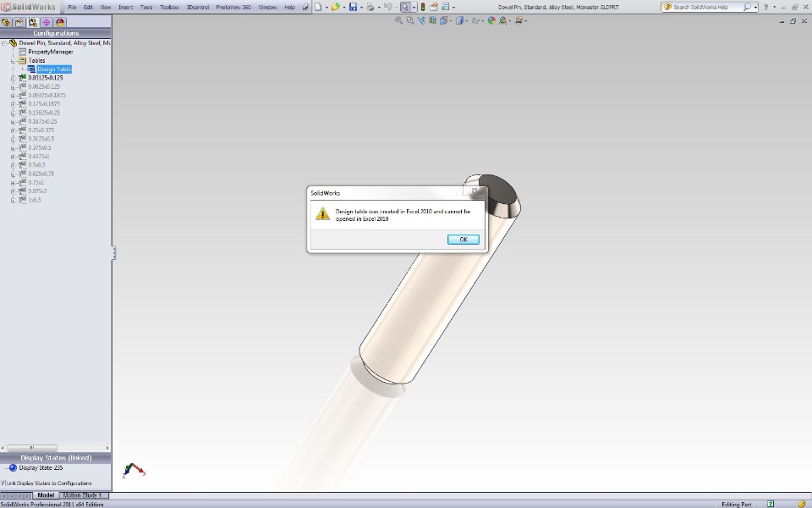Switch to the Motion Study 1 tab
Viewport: 812px width, 508px height.
click(82, 495)
